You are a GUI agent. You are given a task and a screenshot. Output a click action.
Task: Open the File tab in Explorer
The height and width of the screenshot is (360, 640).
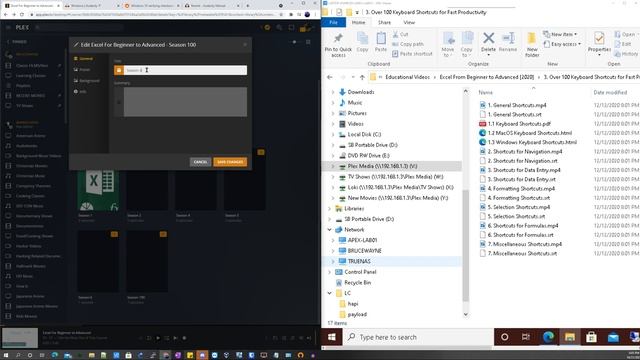pyautogui.click(x=333, y=22)
